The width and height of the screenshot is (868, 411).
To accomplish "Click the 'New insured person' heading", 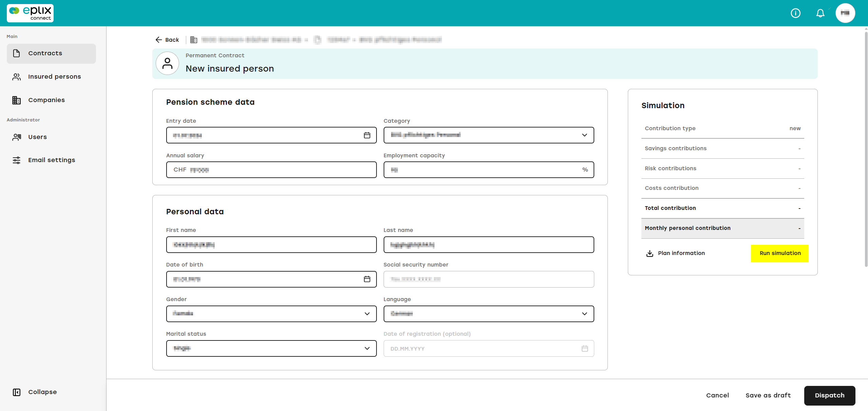I will (x=230, y=68).
